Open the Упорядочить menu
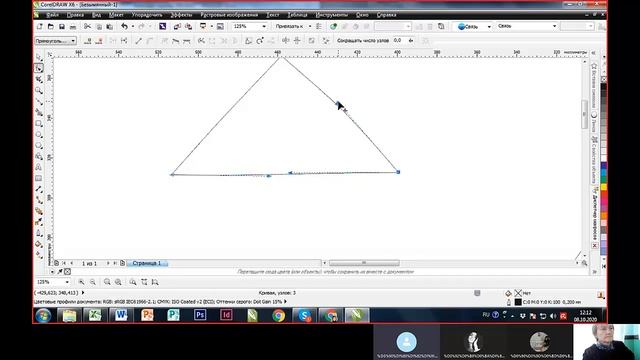The image size is (640, 360). point(147,15)
